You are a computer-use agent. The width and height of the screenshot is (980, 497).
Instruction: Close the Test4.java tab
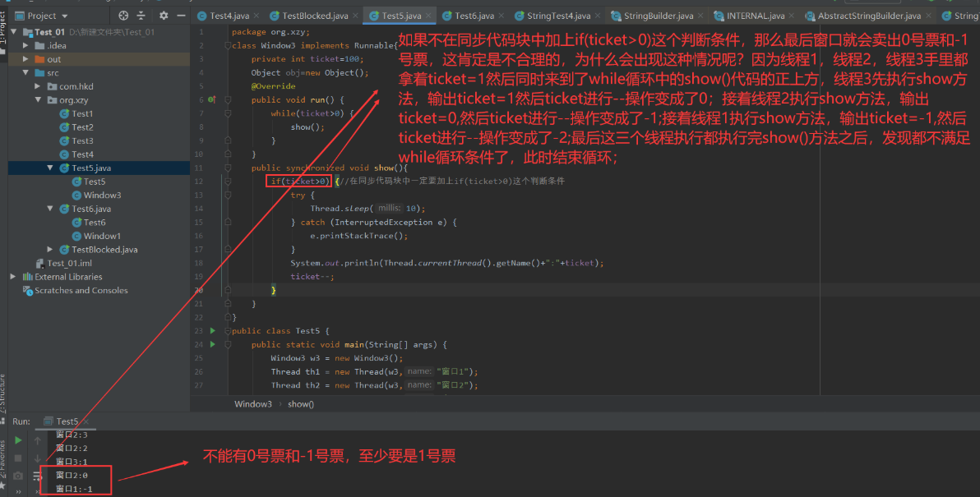tap(257, 16)
